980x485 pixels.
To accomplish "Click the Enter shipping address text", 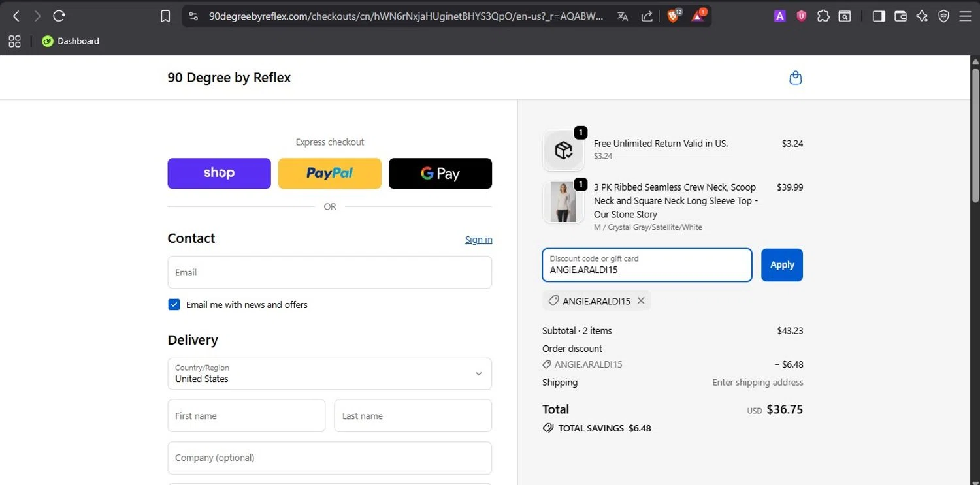I will (758, 383).
